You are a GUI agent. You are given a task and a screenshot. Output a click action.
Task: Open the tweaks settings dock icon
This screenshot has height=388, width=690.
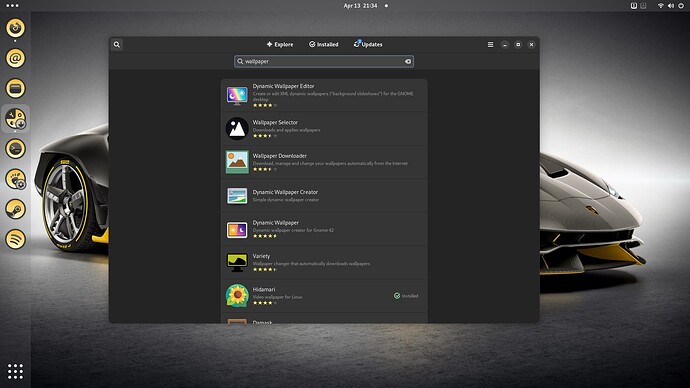pyautogui.click(x=15, y=179)
